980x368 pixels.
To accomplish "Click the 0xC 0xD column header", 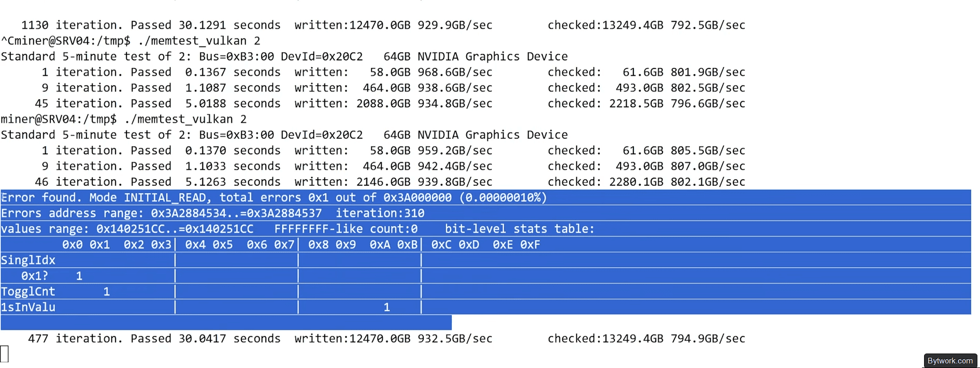I will point(455,244).
